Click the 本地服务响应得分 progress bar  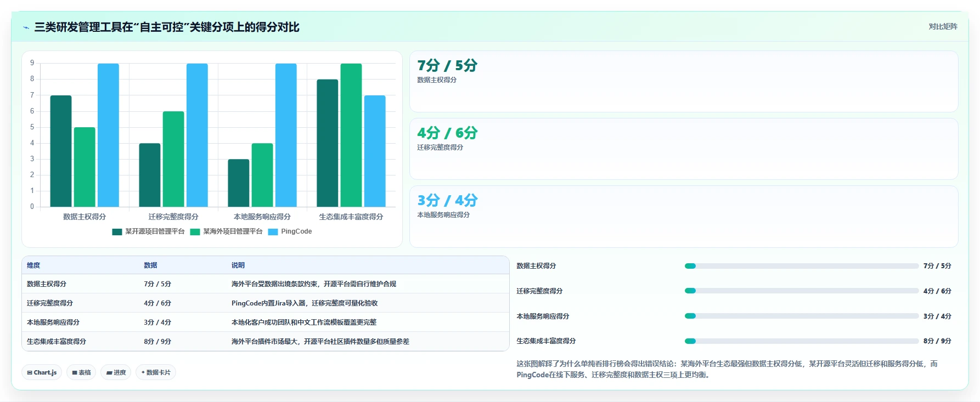pyautogui.click(x=802, y=316)
